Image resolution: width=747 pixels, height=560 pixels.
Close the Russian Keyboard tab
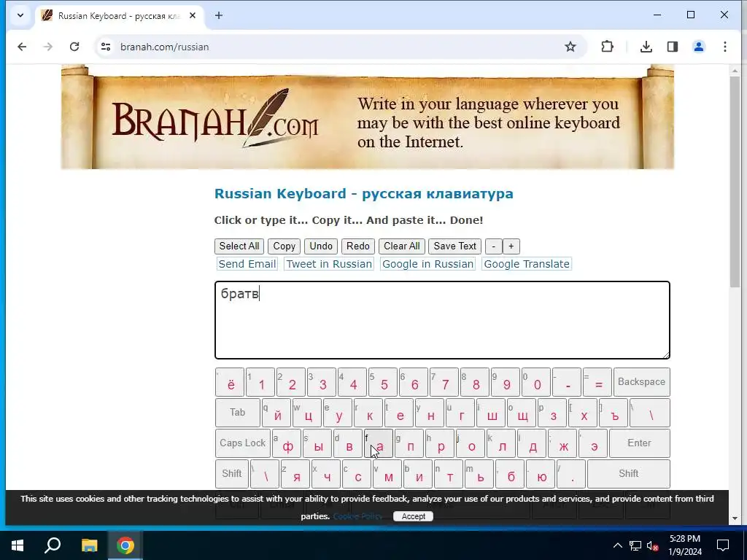pyautogui.click(x=193, y=16)
